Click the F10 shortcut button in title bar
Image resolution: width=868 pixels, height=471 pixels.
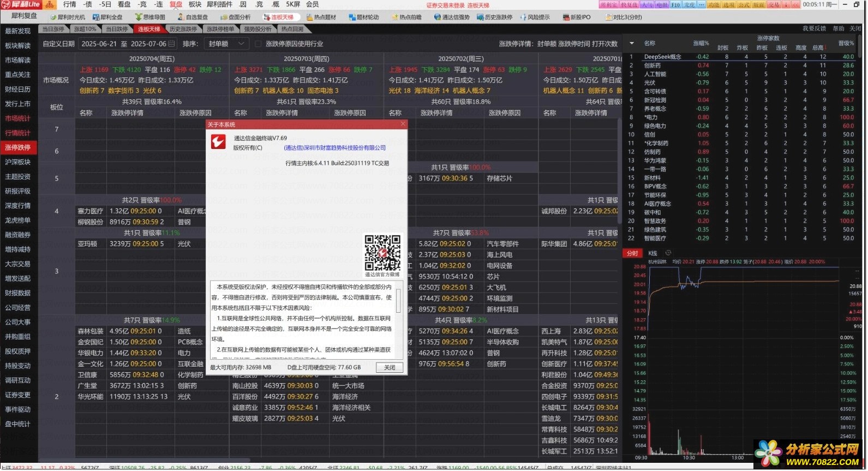point(675,4)
